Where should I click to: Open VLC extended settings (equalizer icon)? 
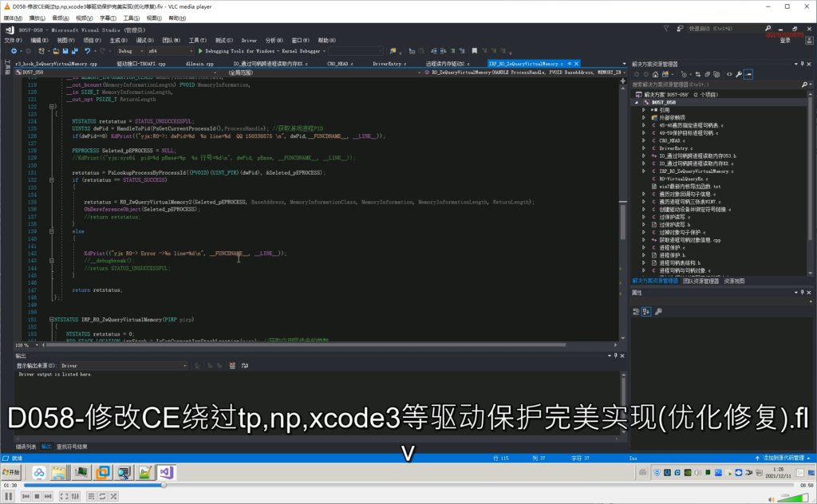coord(76,497)
